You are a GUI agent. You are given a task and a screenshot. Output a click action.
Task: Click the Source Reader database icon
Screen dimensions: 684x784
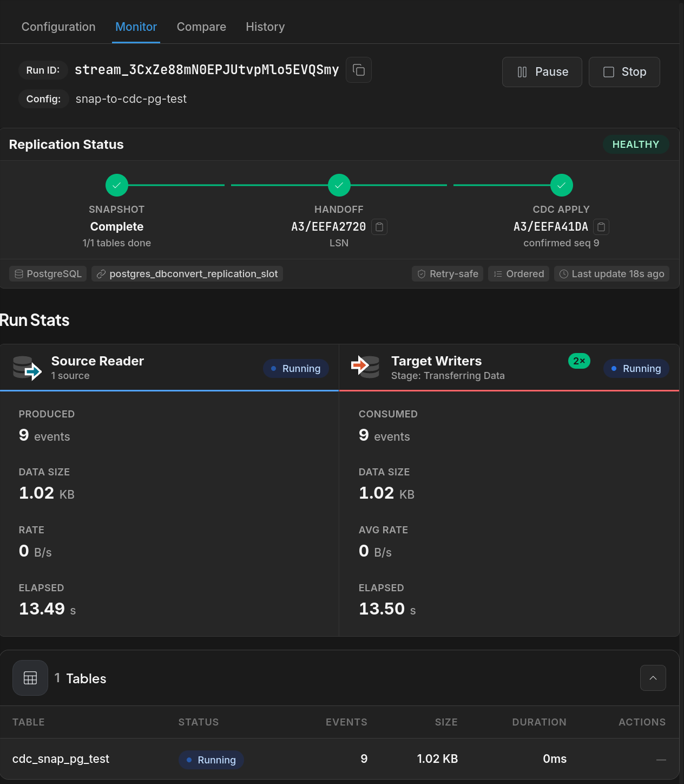point(27,368)
